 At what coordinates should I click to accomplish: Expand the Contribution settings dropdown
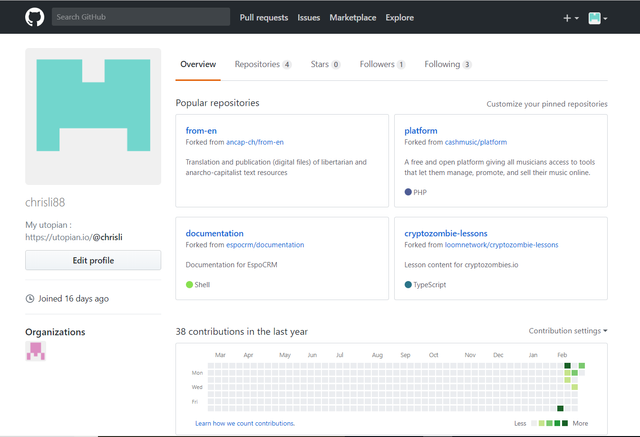coord(568,331)
